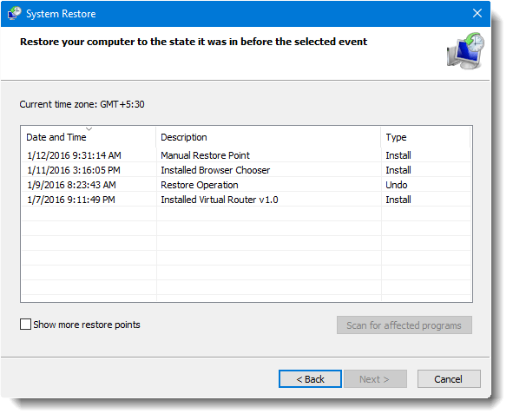Click the Show more restore points label
513x420 pixels.
87,325
